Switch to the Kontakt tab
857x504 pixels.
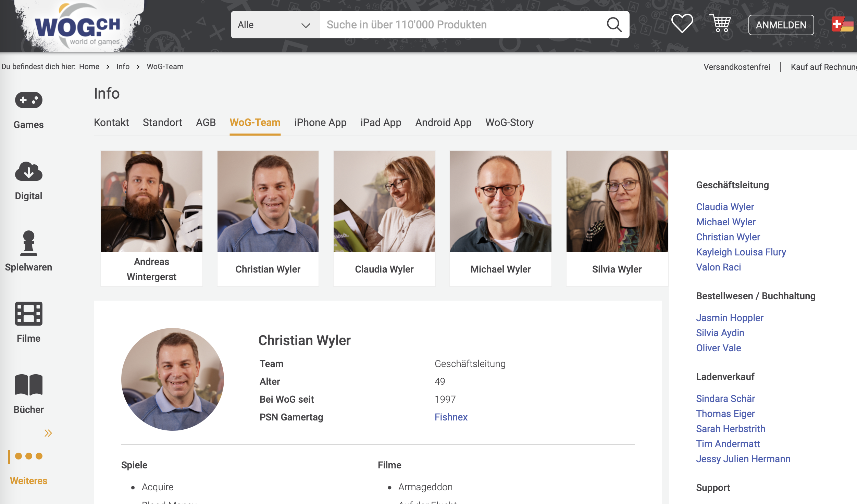tap(111, 123)
